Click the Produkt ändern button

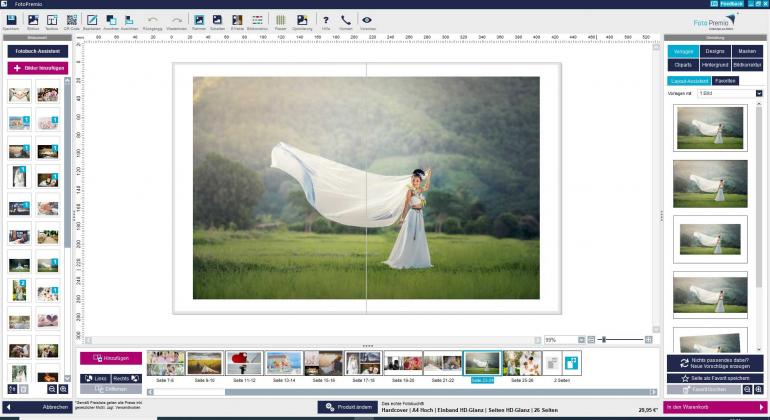coord(348,407)
